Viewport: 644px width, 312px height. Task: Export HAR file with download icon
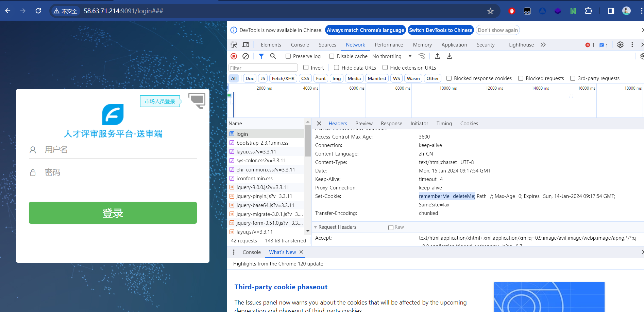pos(449,56)
